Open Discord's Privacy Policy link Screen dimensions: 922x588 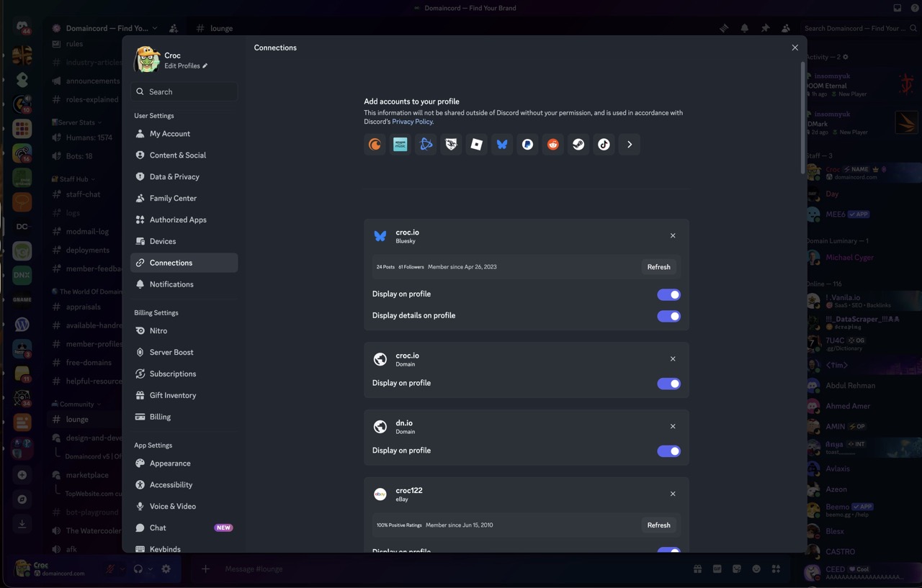[412, 121]
